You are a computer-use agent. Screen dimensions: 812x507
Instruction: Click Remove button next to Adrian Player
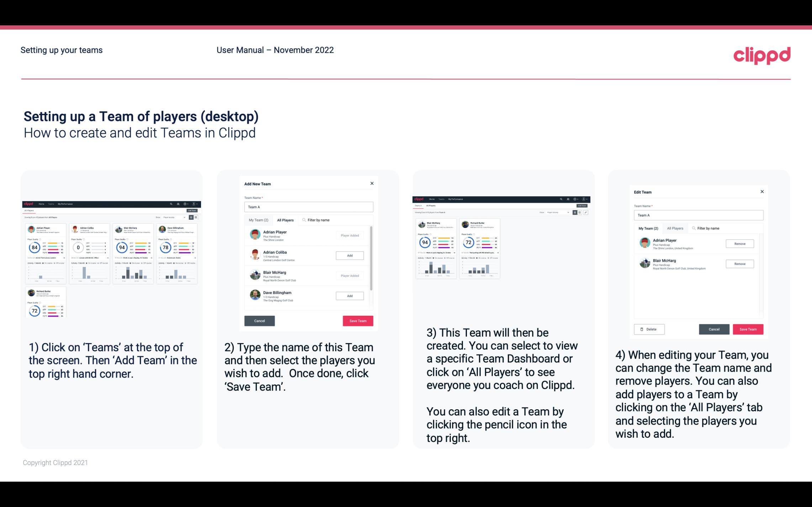point(740,244)
